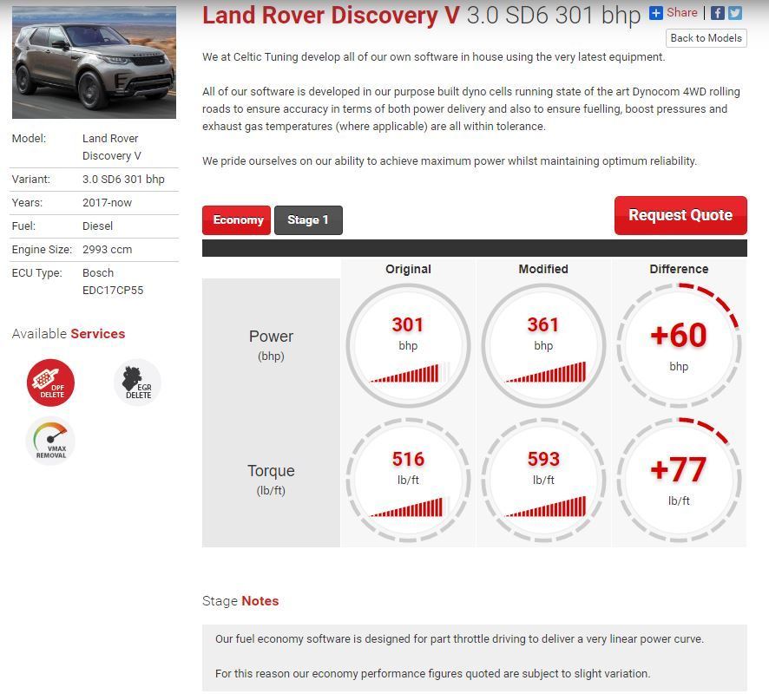Click the DPF Delete service icon
Screen dimensions: 769x700
[x=50, y=383]
